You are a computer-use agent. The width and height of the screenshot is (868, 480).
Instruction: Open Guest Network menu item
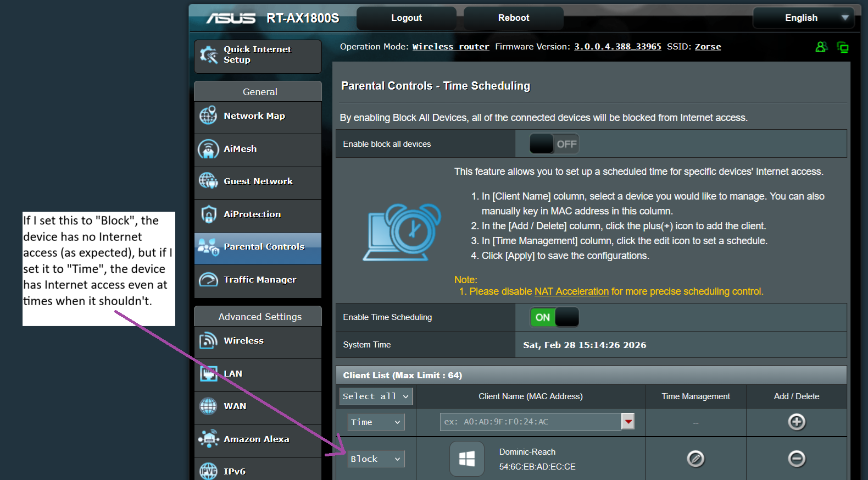(x=258, y=181)
